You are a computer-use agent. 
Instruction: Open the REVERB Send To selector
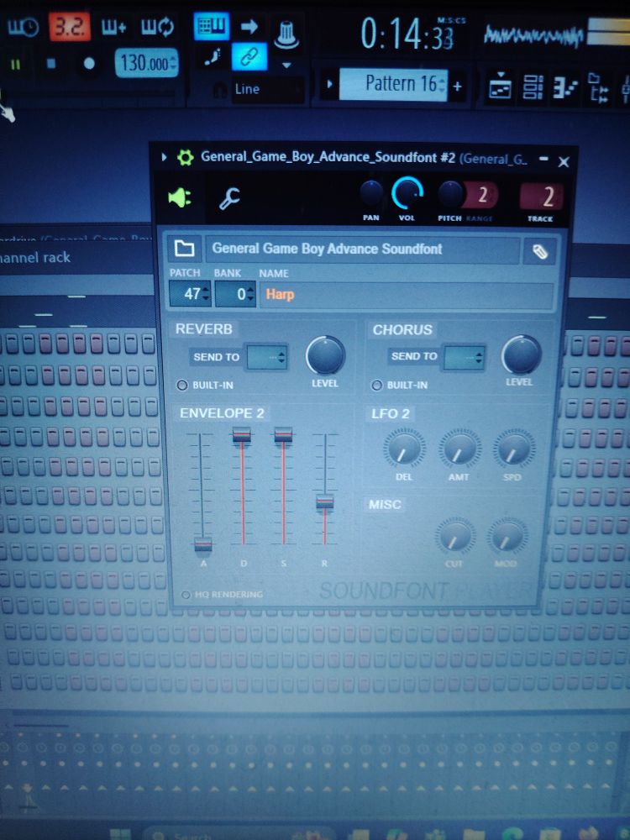click(x=267, y=357)
